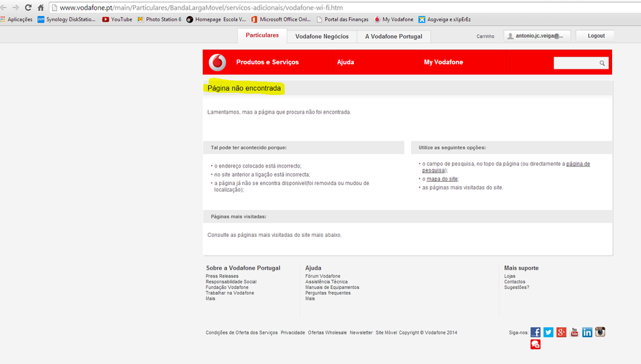This screenshot has width=641, height=364.
Task: Open Vodafone's Google Plus icon
Action: coord(561,332)
